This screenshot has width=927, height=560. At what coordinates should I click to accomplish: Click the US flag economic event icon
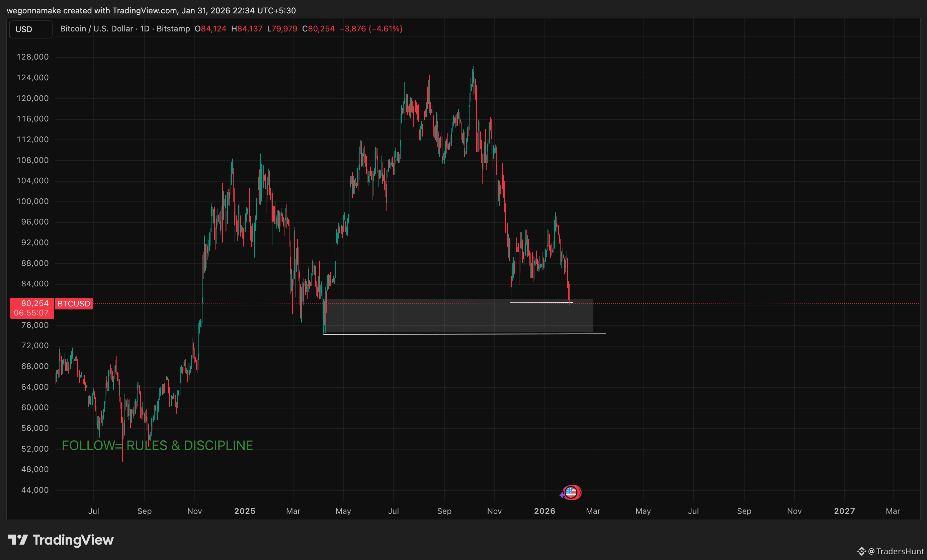point(572,492)
